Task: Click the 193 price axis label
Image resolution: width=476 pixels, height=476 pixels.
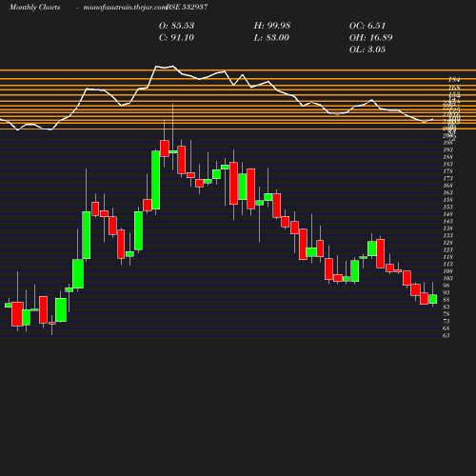Action: [447, 149]
